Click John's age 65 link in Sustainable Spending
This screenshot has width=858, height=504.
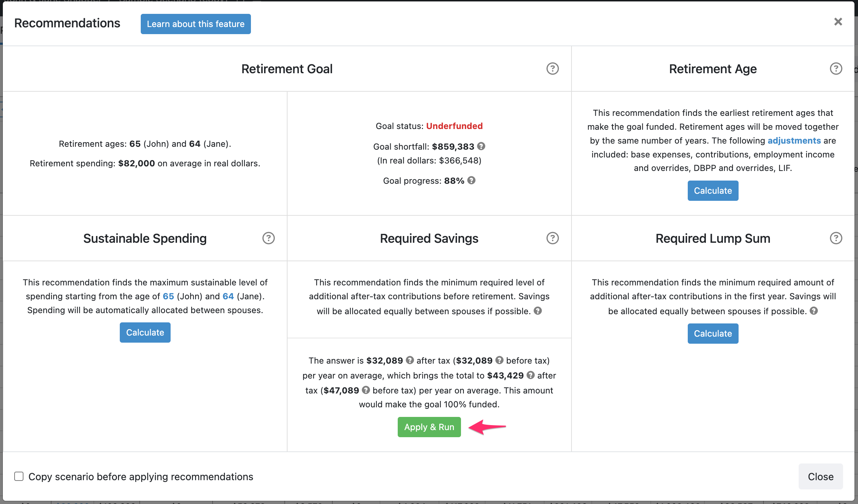click(x=168, y=296)
